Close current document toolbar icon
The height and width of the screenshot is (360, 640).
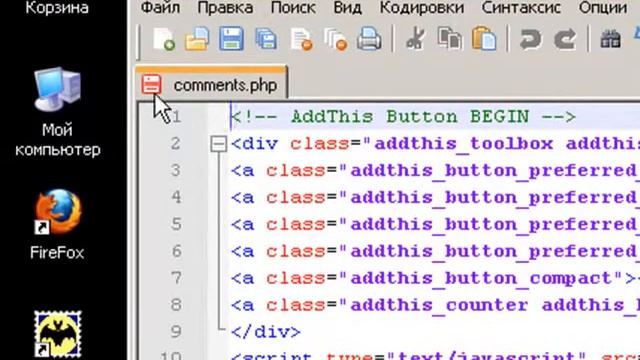click(301, 40)
